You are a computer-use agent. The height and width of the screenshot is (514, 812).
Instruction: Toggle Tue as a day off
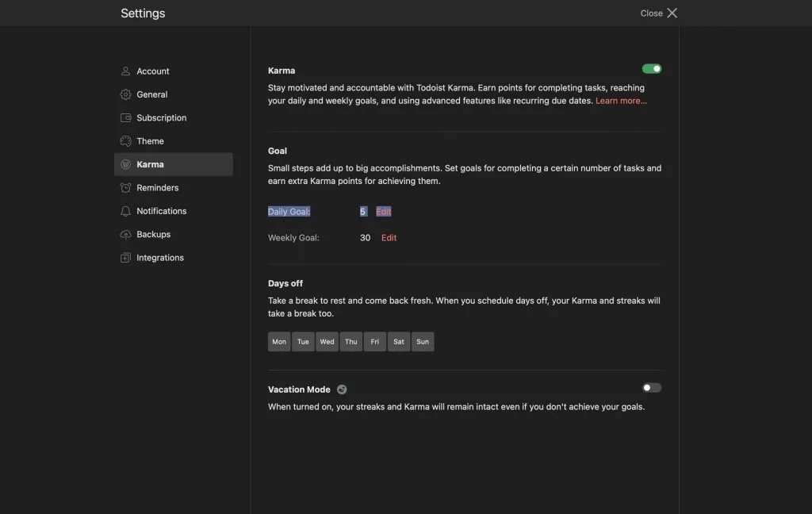point(303,341)
